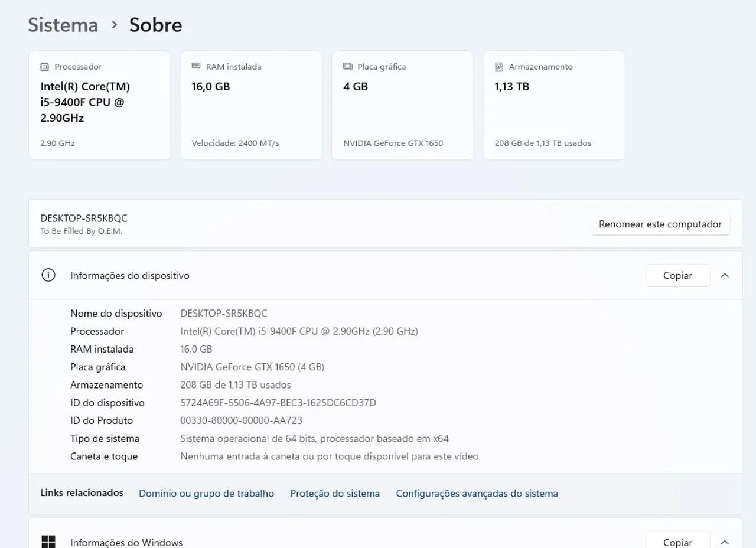Click the Links relacionados label

tap(82, 492)
